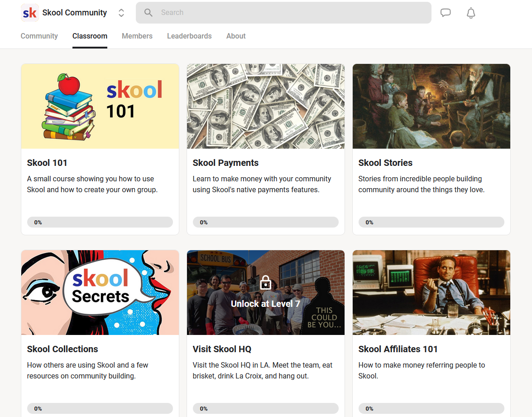Click the lock icon on Visit Skool HQ

pyautogui.click(x=266, y=284)
